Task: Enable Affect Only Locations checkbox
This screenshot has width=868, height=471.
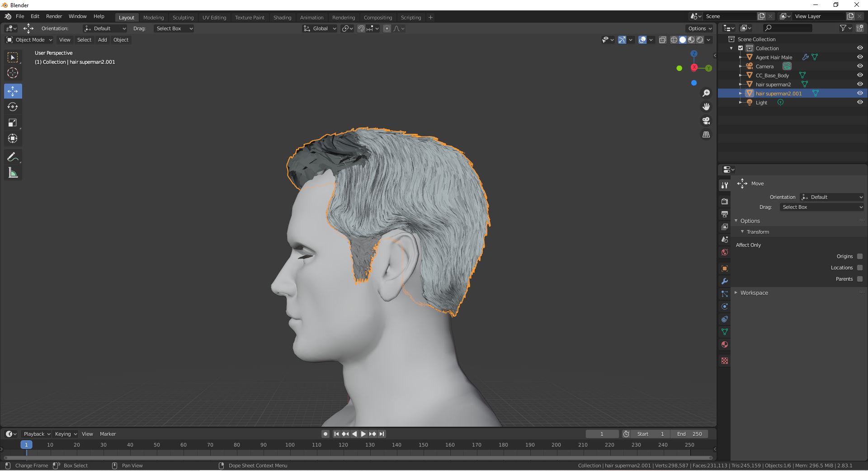Action: tap(860, 268)
